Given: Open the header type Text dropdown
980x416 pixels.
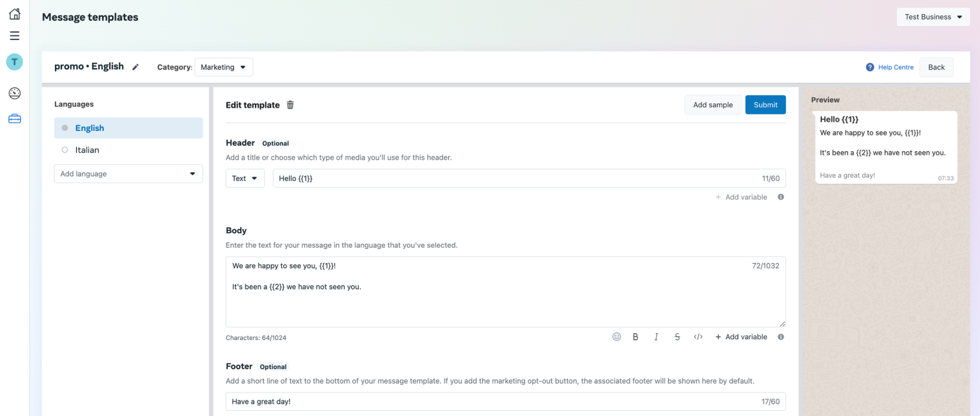Looking at the screenshot, I should click(245, 178).
